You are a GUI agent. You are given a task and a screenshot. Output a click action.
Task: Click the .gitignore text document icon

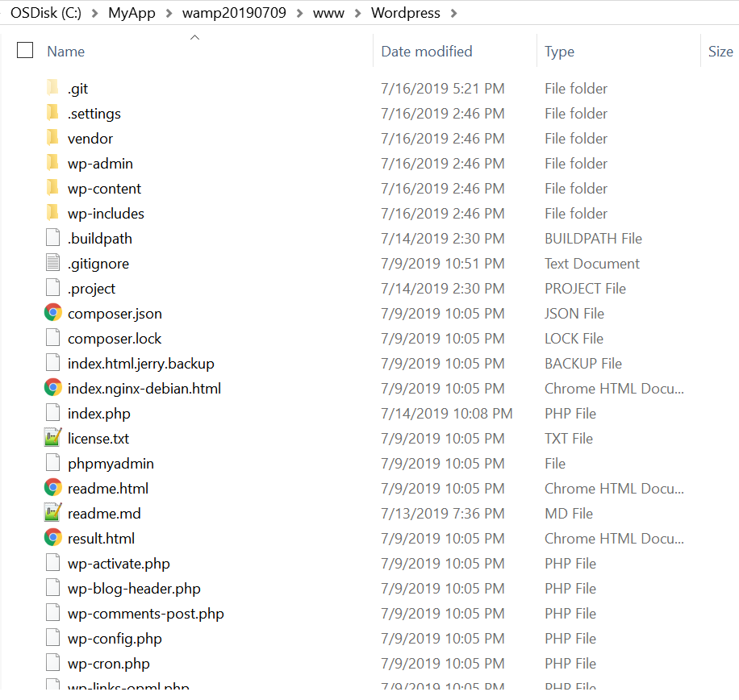52,262
